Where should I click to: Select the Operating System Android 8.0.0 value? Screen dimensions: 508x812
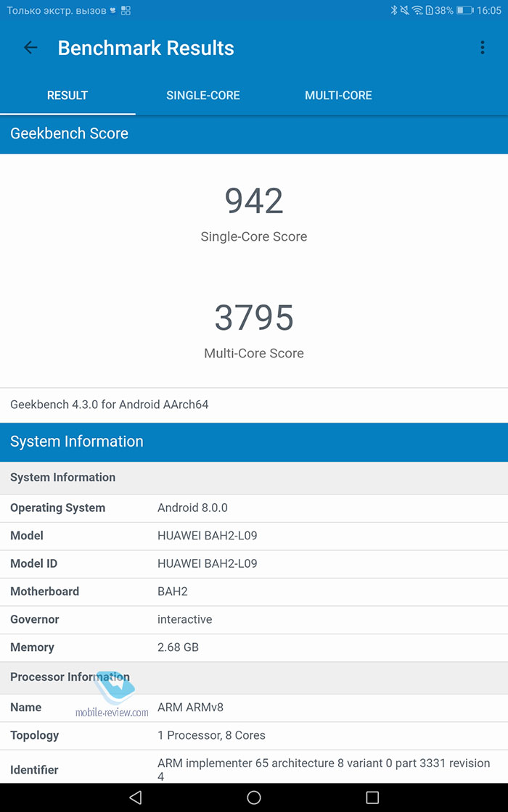coord(192,508)
